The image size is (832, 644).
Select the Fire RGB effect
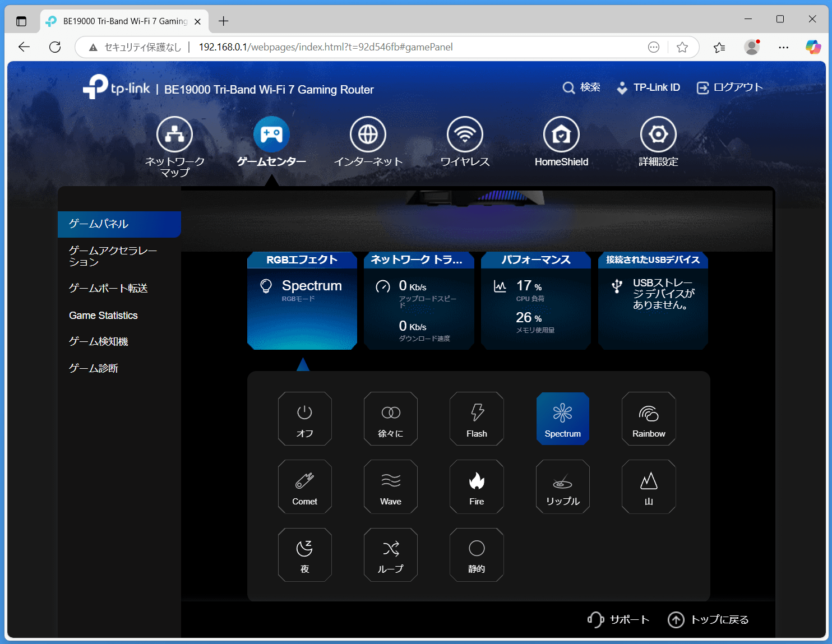click(x=477, y=487)
